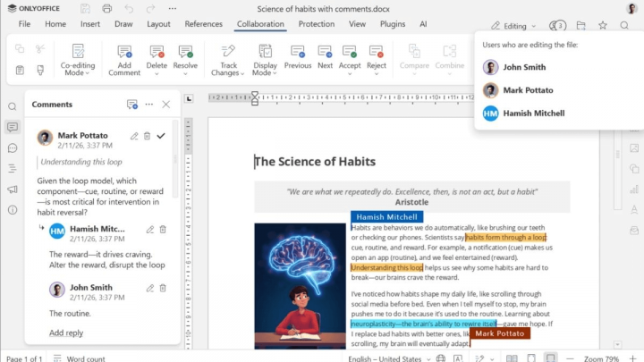Switch to the Layout tab
The width and height of the screenshot is (644, 362).
tap(158, 24)
